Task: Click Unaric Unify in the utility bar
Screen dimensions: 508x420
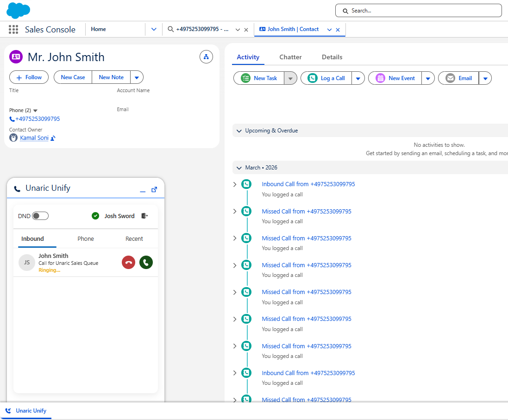Action: coord(26,411)
